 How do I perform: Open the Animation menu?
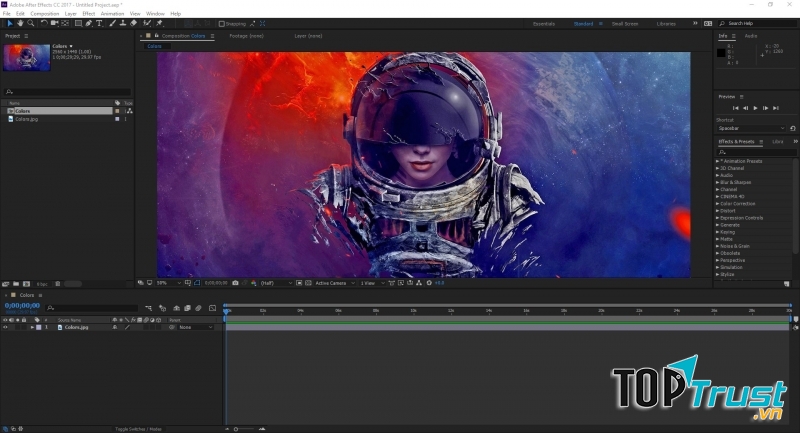point(112,14)
